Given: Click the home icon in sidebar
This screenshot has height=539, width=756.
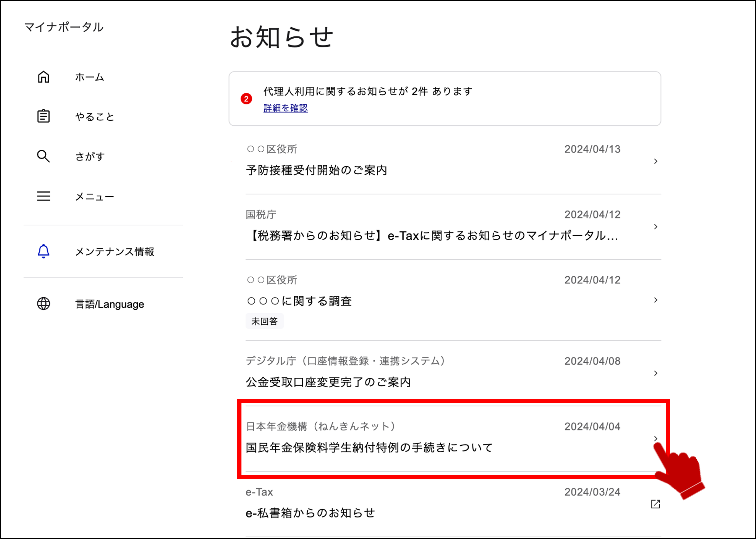Looking at the screenshot, I should click(x=43, y=77).
